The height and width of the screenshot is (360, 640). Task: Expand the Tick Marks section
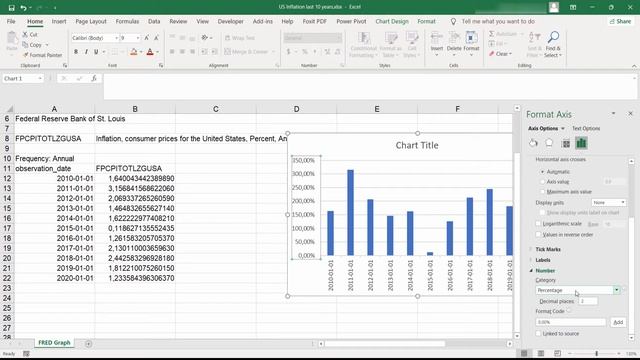[x=548, y=249]
